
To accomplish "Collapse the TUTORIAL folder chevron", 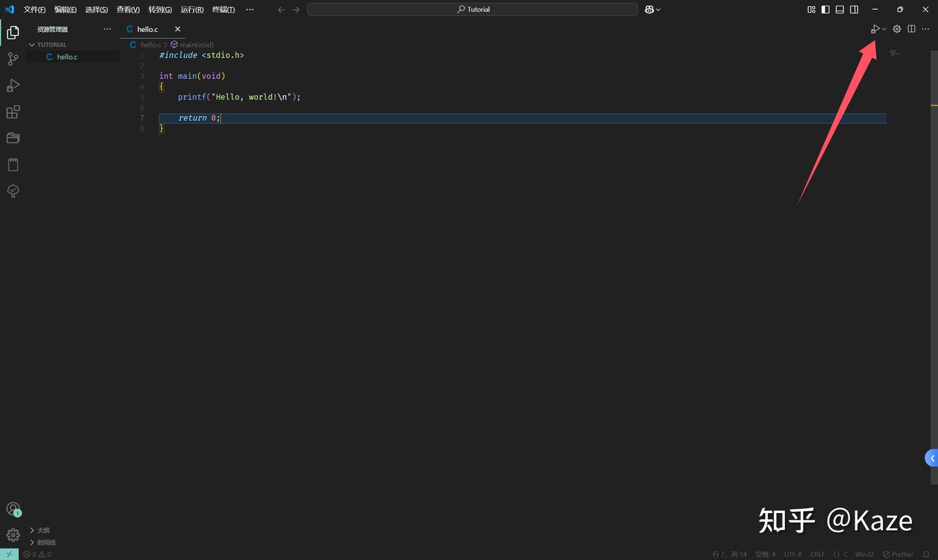I will (31, 44).
